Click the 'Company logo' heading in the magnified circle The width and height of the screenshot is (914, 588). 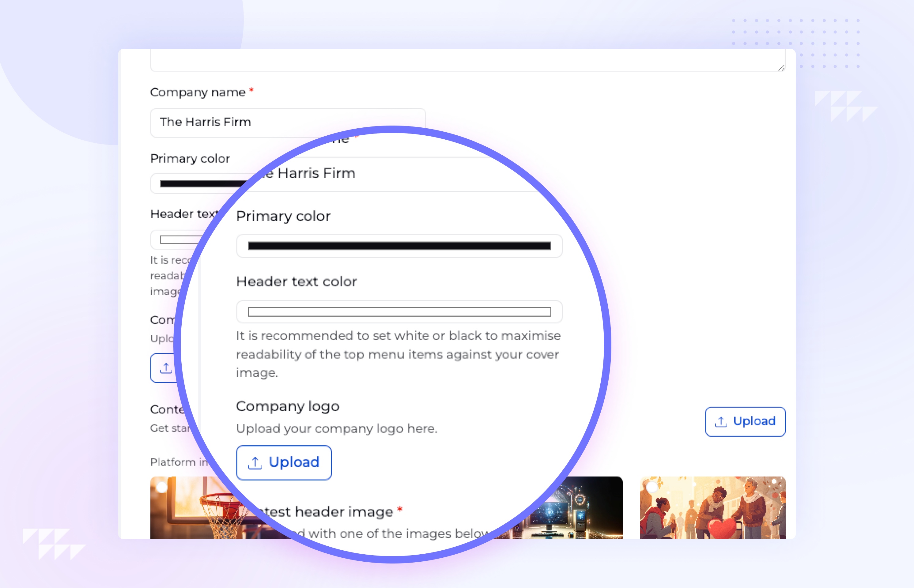click(x=288, y=407)
